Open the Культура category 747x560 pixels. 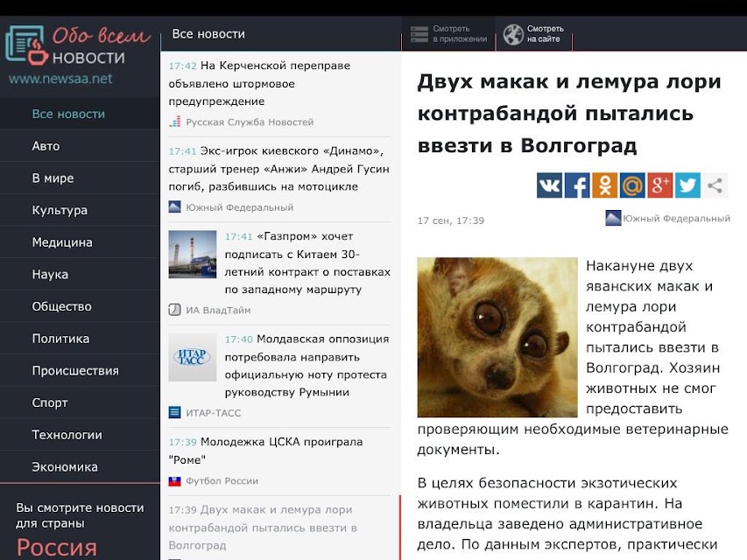[80, 210]
